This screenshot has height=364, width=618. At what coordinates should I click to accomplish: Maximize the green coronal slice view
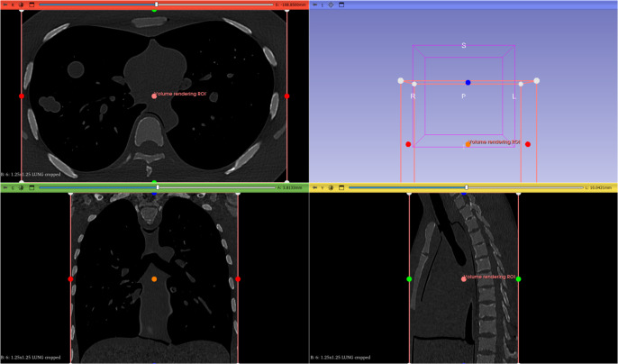(x=32, y=187)
